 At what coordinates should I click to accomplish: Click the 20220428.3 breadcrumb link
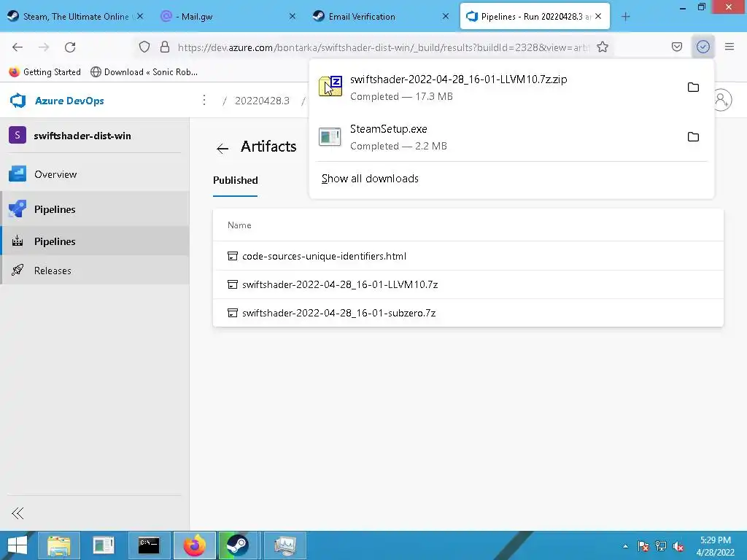262,101
